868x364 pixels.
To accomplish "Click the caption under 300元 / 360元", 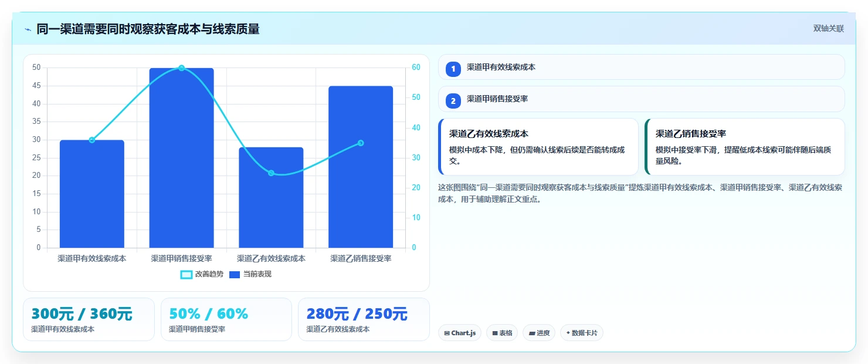I will point(63,329).
